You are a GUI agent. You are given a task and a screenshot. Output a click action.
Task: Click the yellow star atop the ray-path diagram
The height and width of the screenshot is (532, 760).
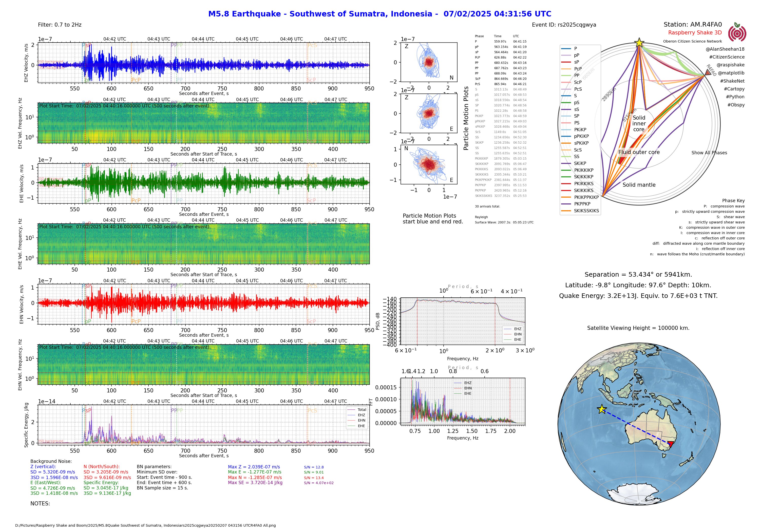pos(639,43)
